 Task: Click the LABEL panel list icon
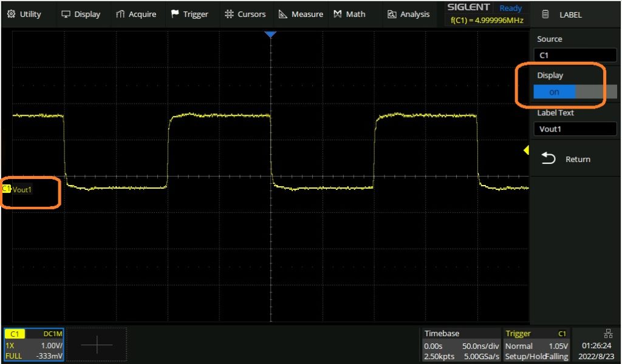coord(545,14)
